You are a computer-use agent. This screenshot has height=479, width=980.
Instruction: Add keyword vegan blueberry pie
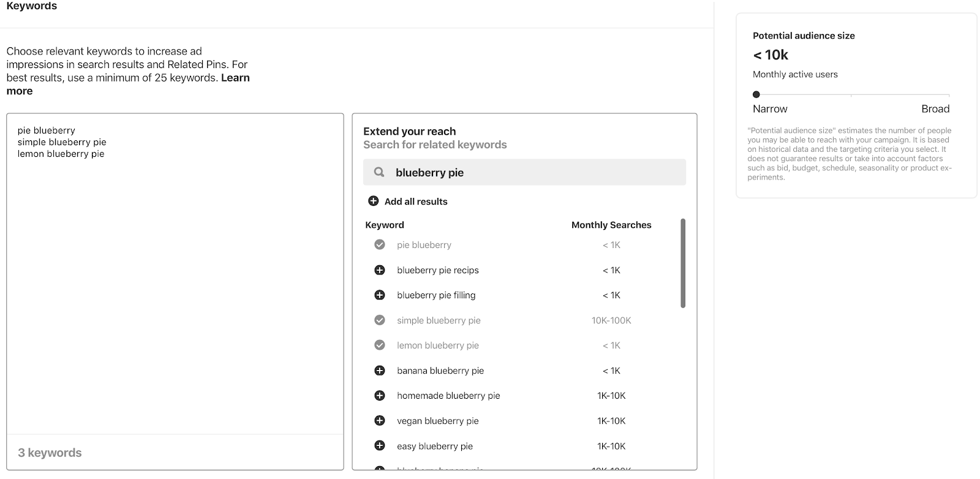click(380, 421)
